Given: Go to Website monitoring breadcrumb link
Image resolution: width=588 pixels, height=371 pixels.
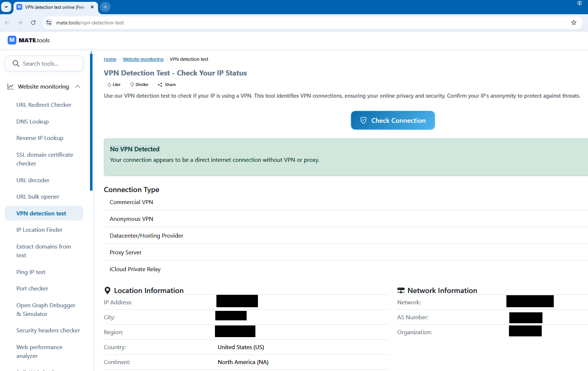Looking at the screenshot, I should coord(143,59).
